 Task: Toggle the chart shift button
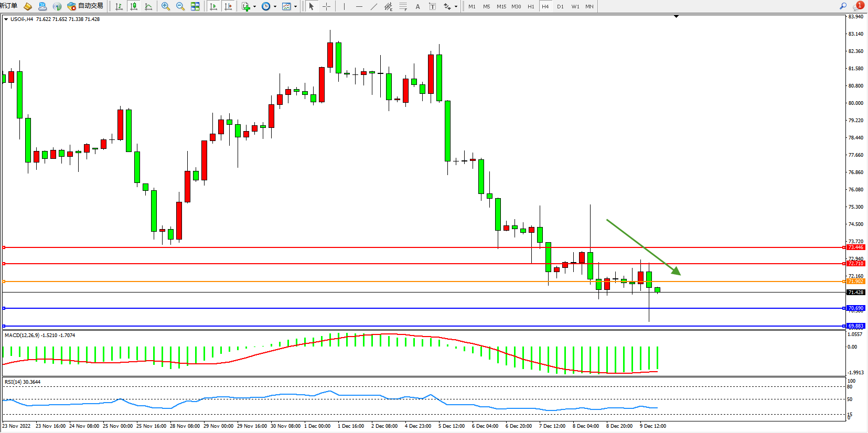(x=228, y=6)
